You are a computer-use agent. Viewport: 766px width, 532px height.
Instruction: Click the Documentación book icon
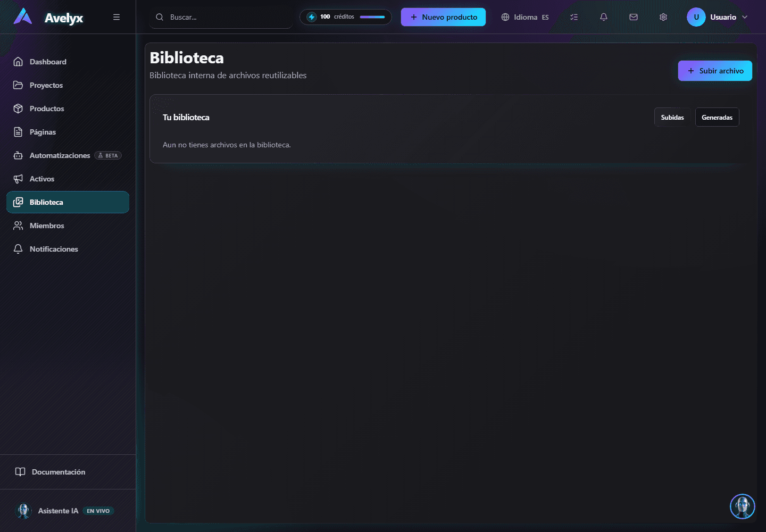(x=20, y=472)
